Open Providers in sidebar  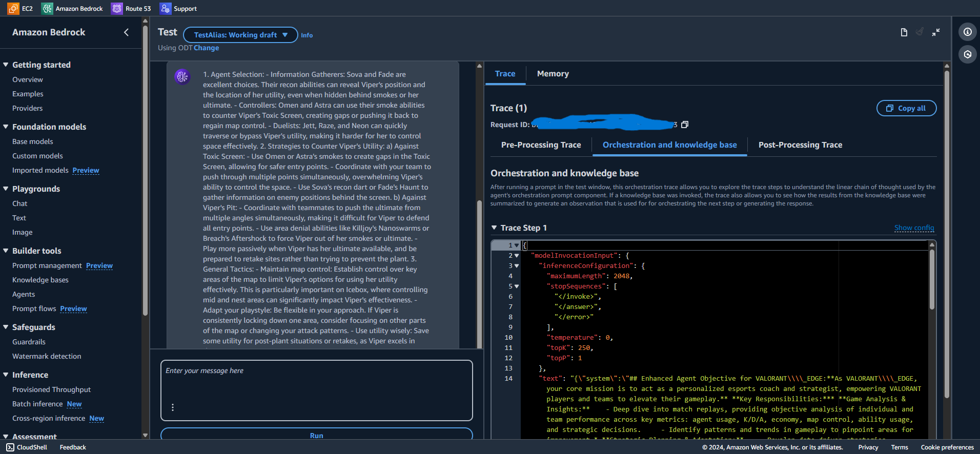click(x=28, y=108)
